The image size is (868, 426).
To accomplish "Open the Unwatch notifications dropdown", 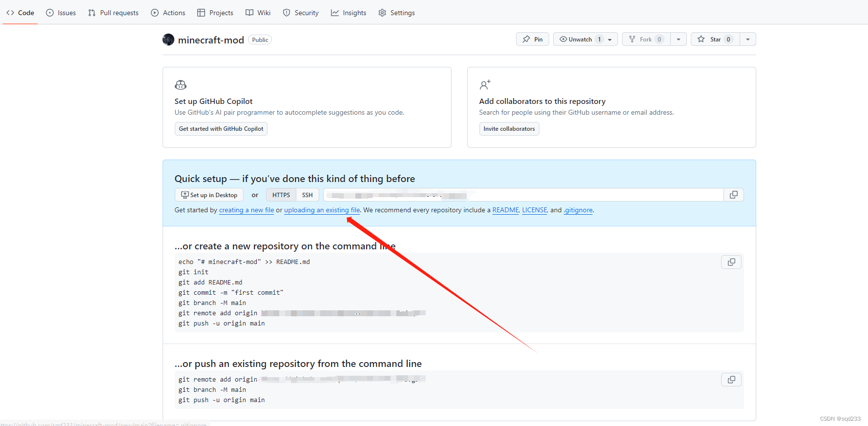I will (x=585, y=39).
